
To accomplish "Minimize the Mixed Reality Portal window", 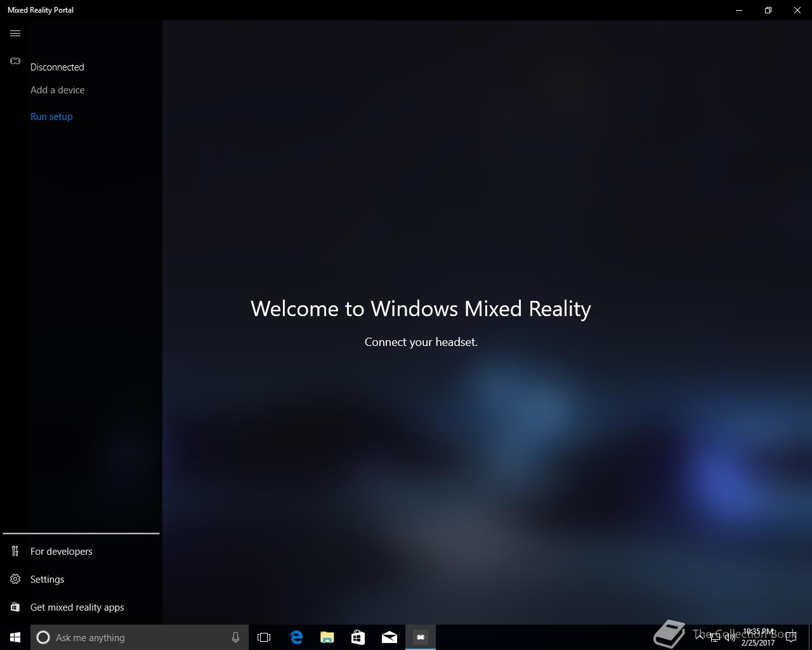I will click(739, 10).
